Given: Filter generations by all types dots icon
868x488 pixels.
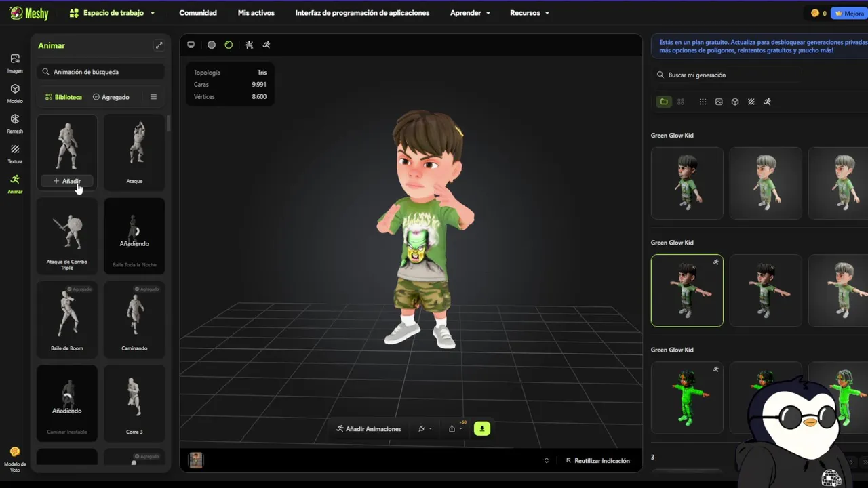Looking at the screenshot, I should [x=703, y=102].
